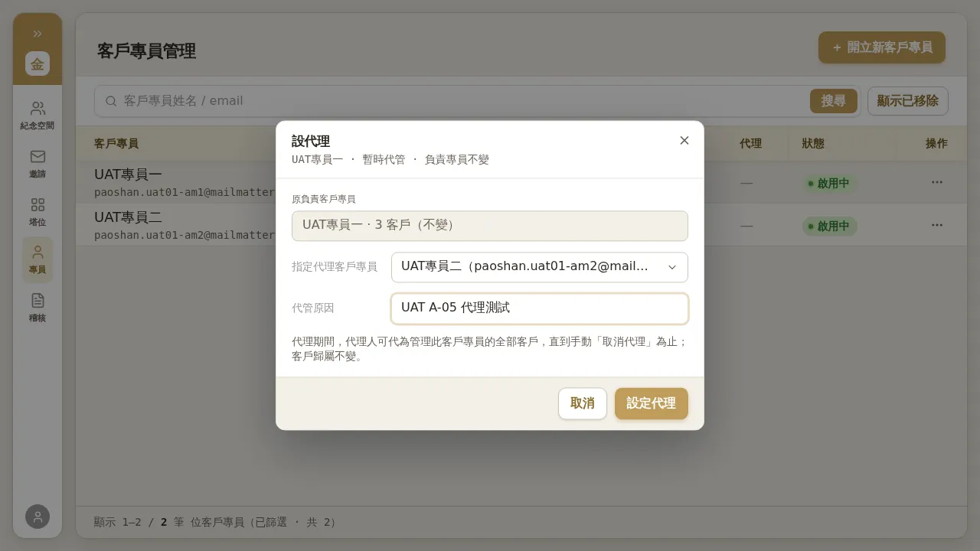Click the 代管原因 input field
This screenshot has width=980, height=551.
540,308
